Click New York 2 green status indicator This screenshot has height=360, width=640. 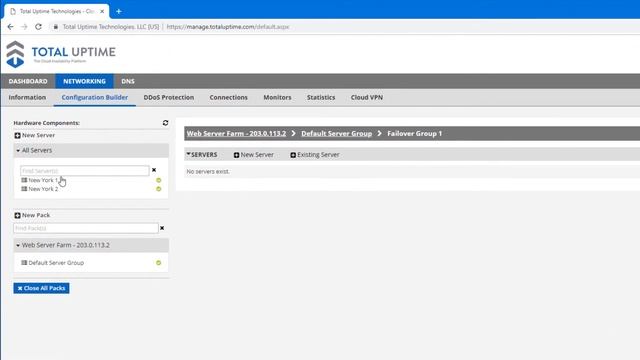[159, 189]
